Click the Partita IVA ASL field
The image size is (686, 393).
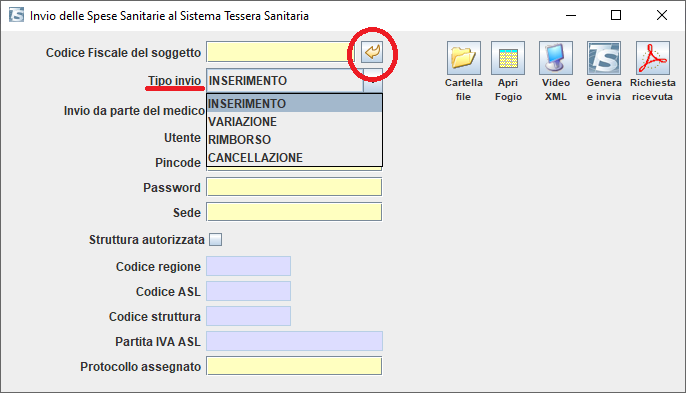(294, 341)
